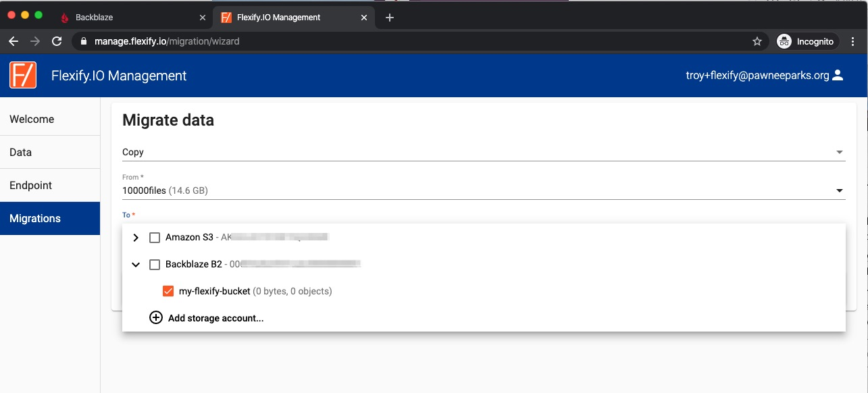The image size is (868, 393).
Task: Click the address bar URL
Action: coord(167,41)
